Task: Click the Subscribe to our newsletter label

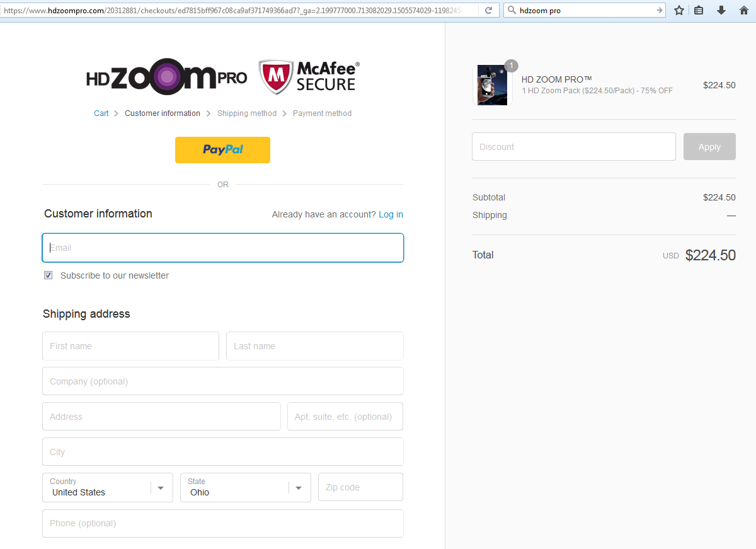Action: point(115,275)
